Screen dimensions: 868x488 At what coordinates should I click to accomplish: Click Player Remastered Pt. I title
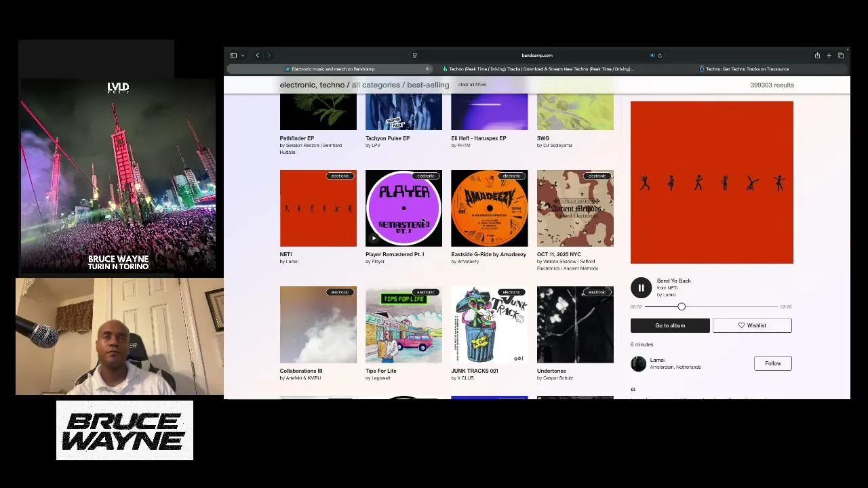point(395,255)
